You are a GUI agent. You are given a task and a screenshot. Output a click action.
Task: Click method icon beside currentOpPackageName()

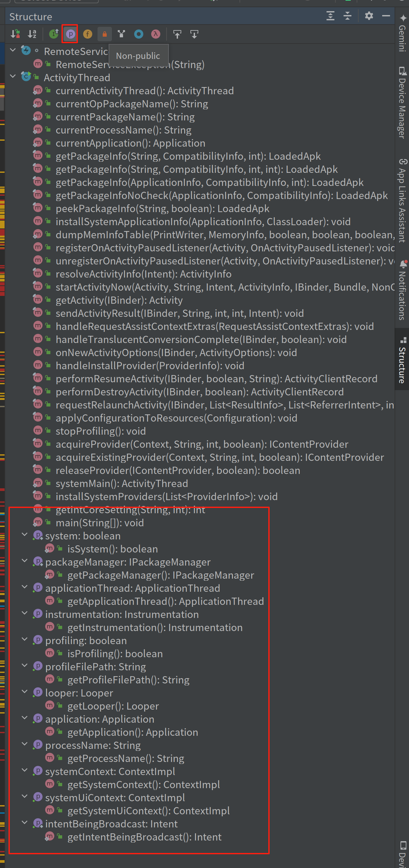[x=38, y=103]
